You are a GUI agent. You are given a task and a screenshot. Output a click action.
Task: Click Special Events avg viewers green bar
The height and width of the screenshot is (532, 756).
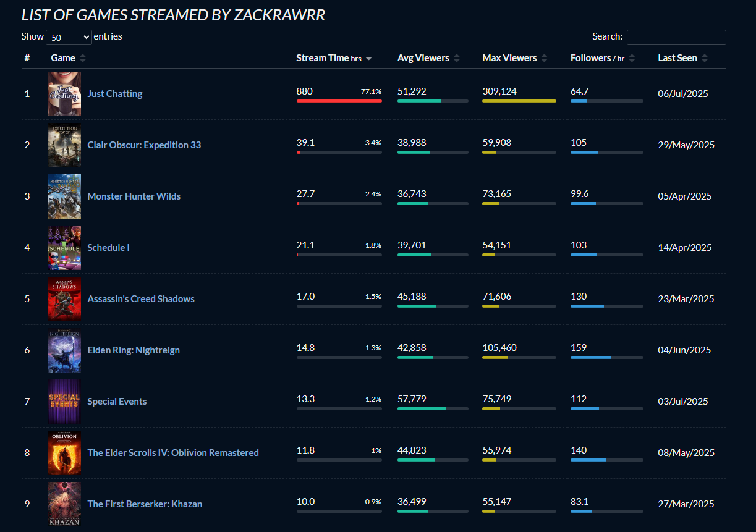(x=422, y=408)
